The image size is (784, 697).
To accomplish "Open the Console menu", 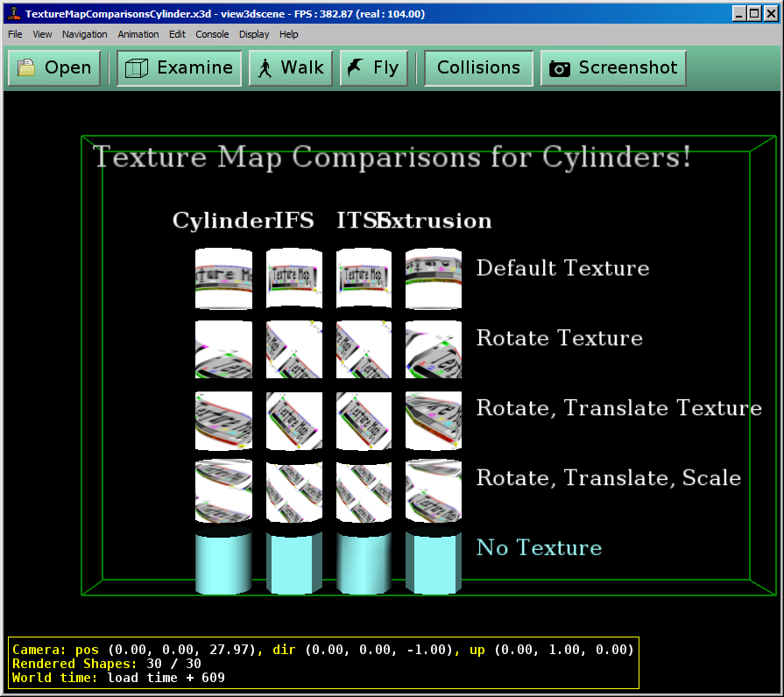I will 212,34.
